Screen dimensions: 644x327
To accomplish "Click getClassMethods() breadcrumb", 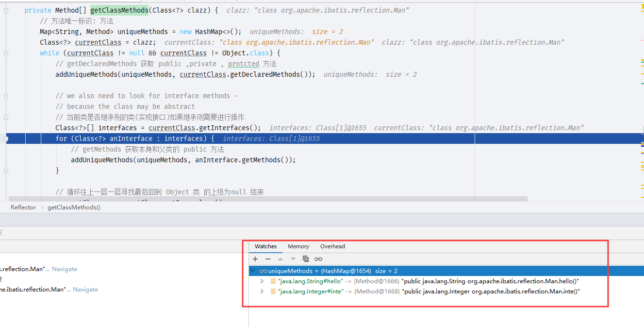I will 74,207.
